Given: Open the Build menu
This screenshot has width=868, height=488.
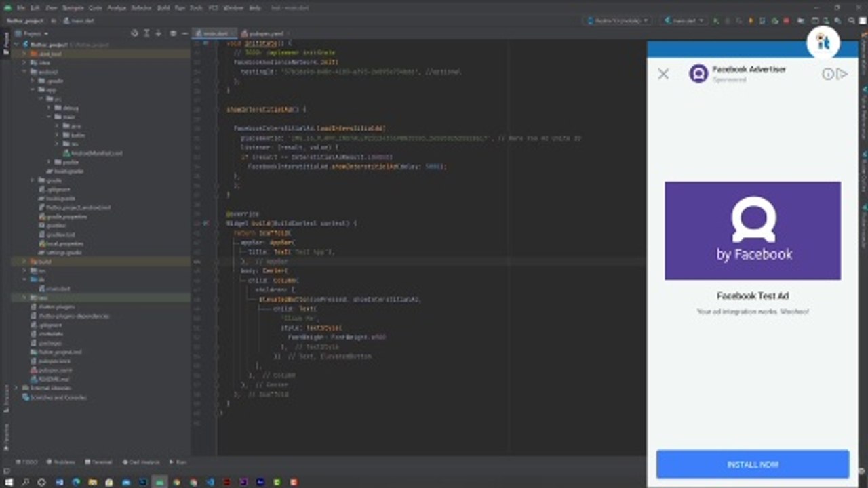Looking at the screenshot, I should click(x=163, y=8).
